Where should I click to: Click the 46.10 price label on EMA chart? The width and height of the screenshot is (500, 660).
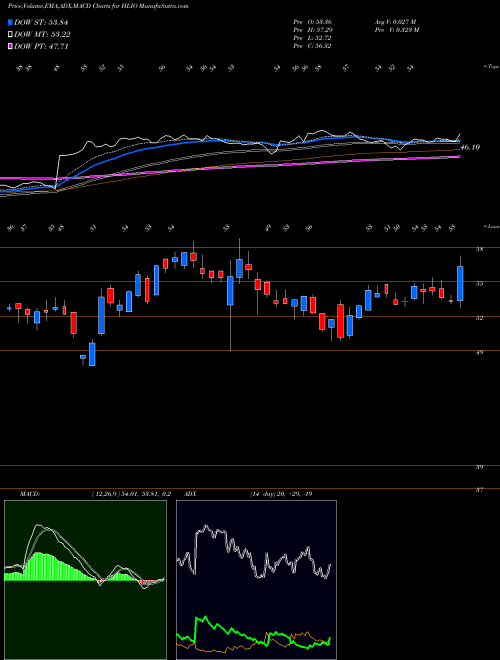(470, 147)
